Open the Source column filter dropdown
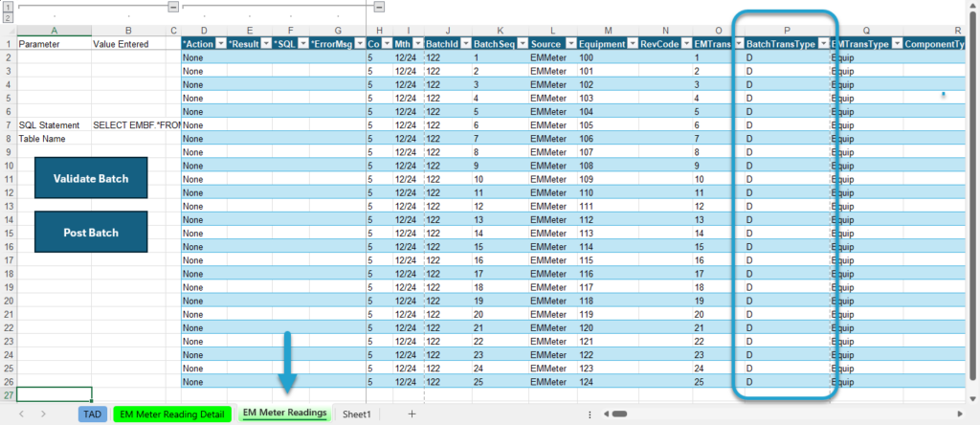 click(570, 44)
